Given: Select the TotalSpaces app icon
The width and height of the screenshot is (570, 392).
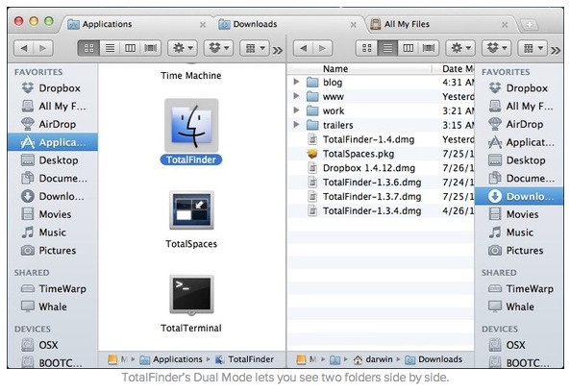Looking at the screenshot, I should [x=191, y=210].
